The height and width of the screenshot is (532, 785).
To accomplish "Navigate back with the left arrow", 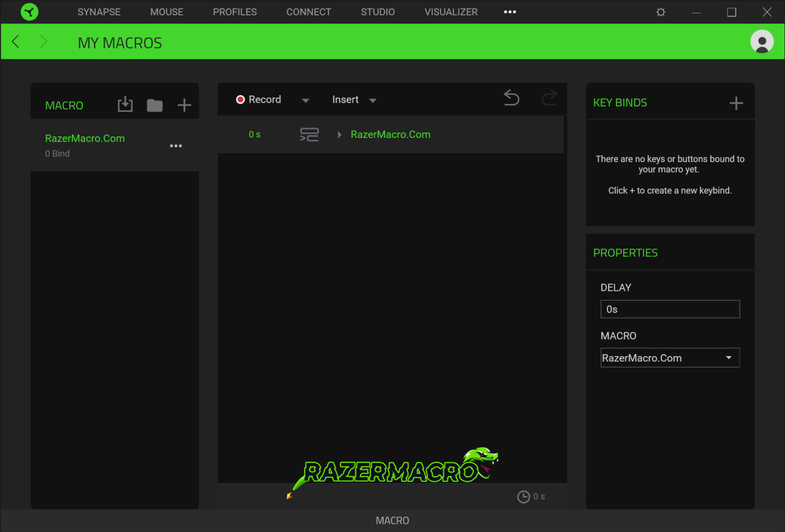I will tap(15, 41).
